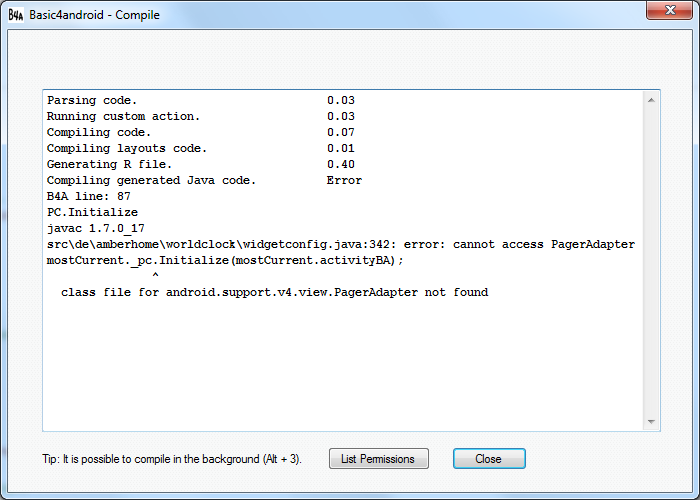Click the "javac 1.7.0_17" version line
The height and width of the screenshot is (500, 700).
[96, 228]
